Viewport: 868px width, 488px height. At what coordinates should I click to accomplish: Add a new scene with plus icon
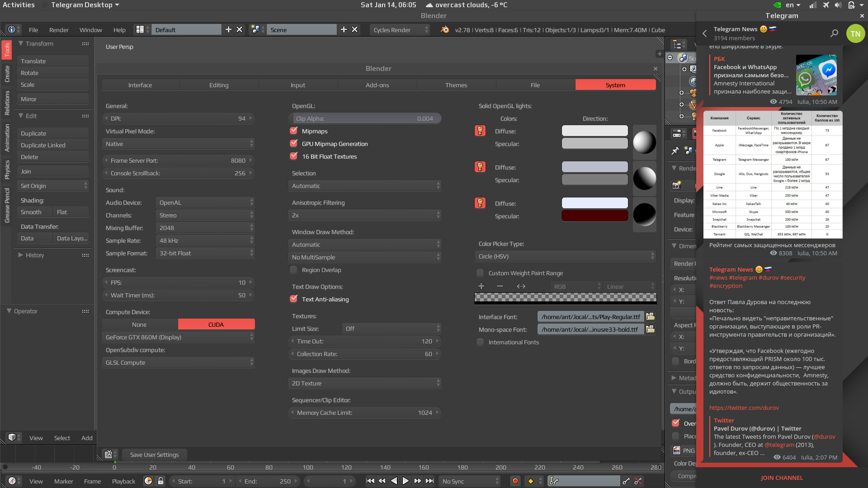[344, 30]
